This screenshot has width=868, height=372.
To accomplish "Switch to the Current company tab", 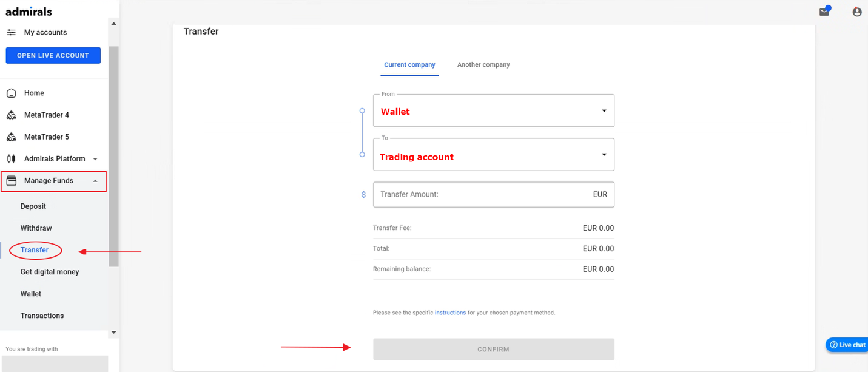I will pos(409,65).
